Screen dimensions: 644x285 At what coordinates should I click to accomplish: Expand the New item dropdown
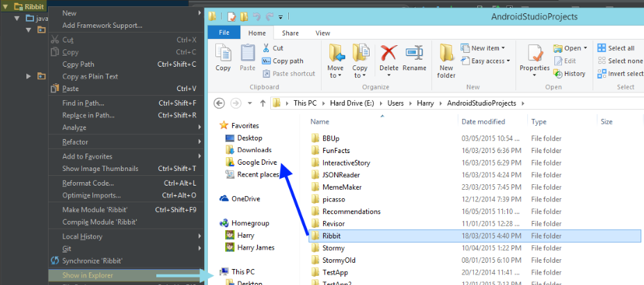(487, 48)
